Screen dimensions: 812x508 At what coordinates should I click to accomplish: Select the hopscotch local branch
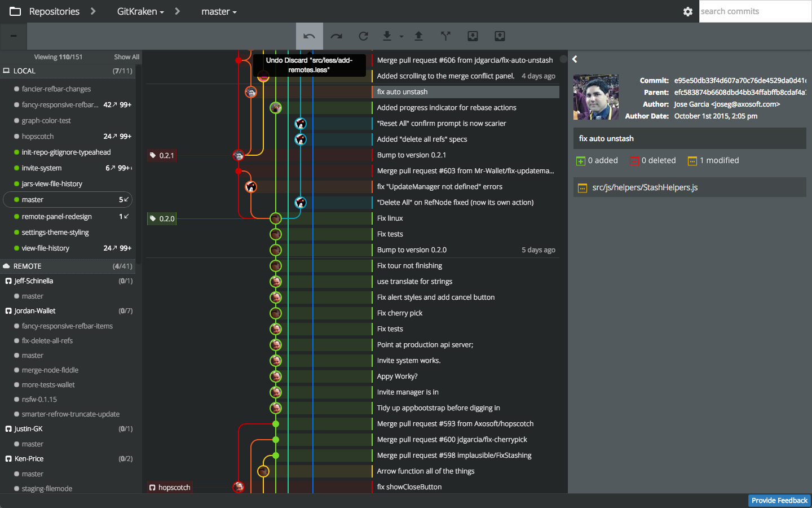pyautogui.click(x=38, y=137)
